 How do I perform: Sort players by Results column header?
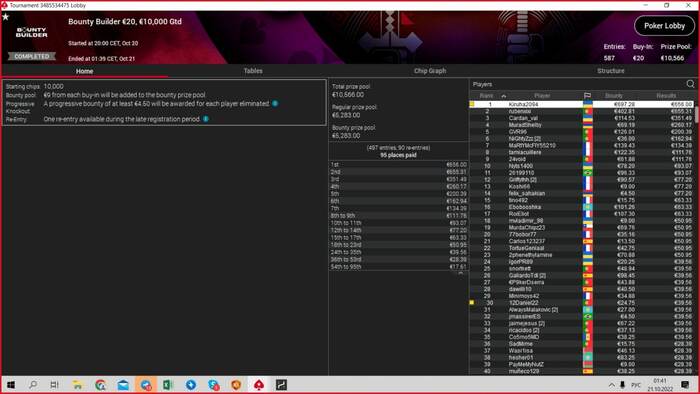point(666,95)
